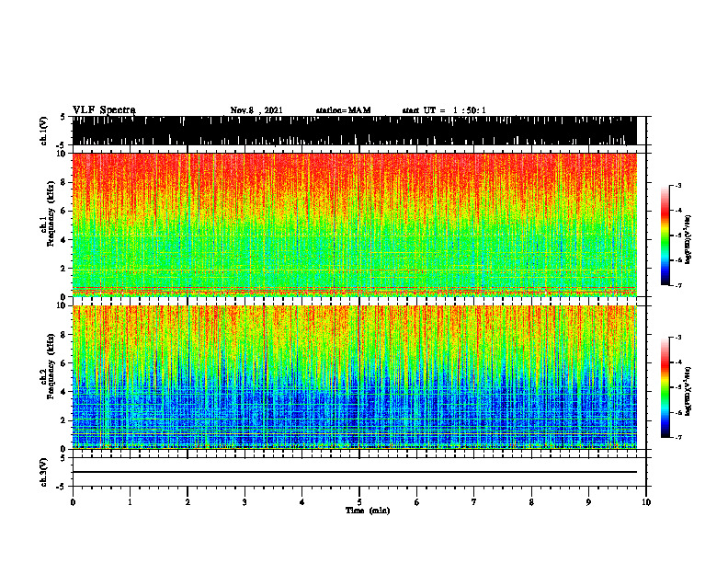Click the "-5" tick of ch.1(V) waveform
Viewport: 728px width, 563px height.
point(62,145)
